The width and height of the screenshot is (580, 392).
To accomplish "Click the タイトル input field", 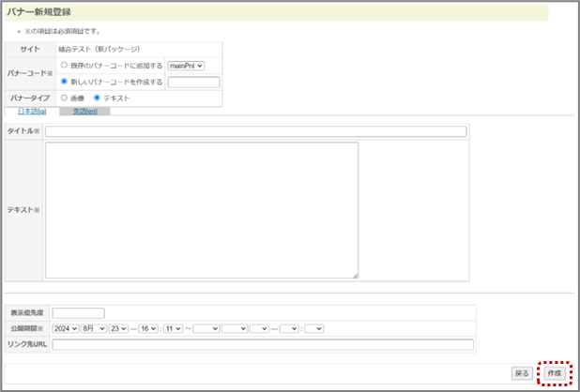I will pyautogui.click(x=255, y=131).
